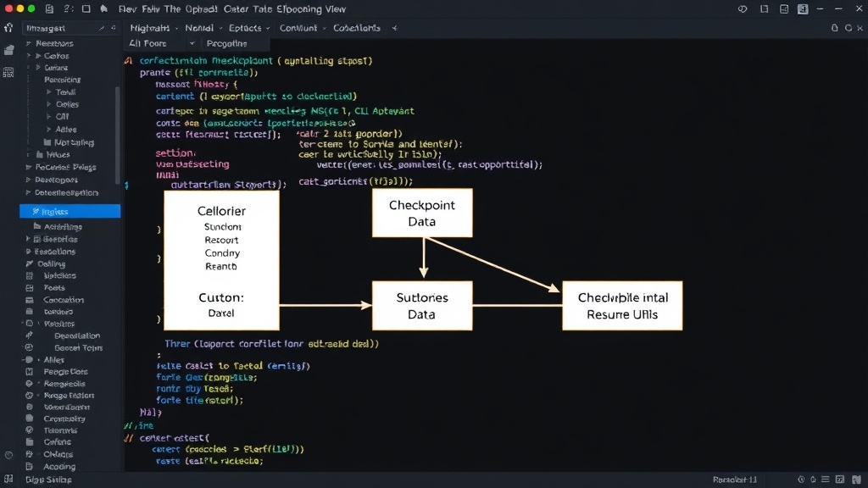Select the blue highlighted row in the sidebar
The height and width of the screenshot is (488, 868).
click(70, 211)
